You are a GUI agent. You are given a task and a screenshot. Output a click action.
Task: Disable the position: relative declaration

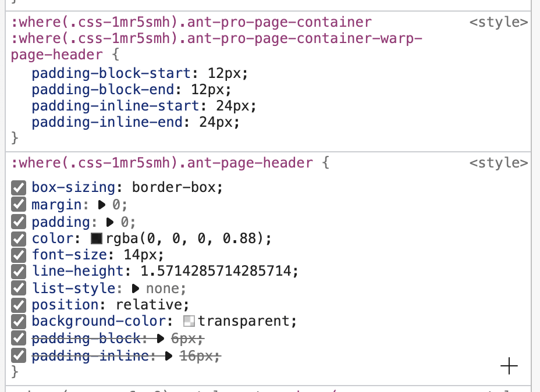tap(19, 305)
